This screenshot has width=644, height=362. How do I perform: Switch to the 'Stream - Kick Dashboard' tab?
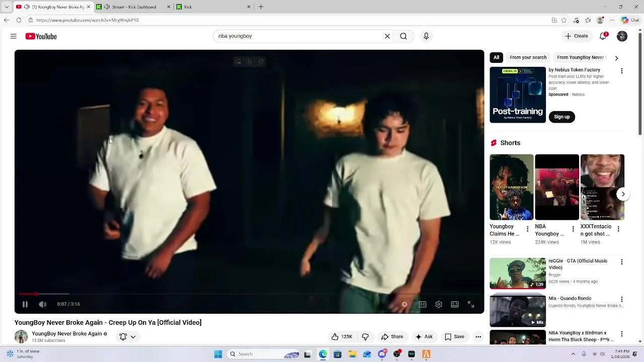click(x=134, y=7)
